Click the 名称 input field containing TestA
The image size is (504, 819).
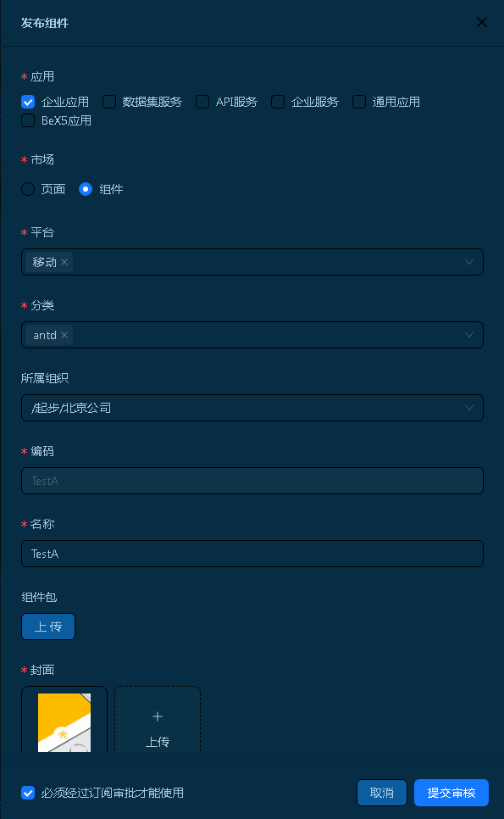(x=252, y=554)
